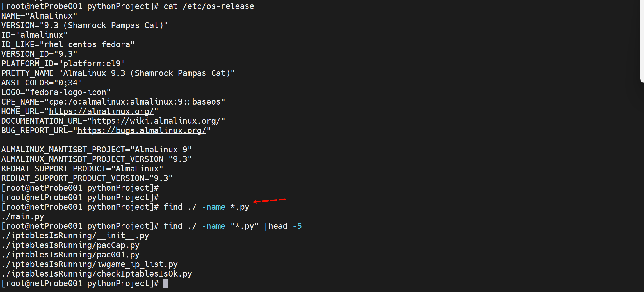Click the iptablesIsRunning/pacCap.py result path
This screenshot has height=292, width=644.
click(70, 245)
